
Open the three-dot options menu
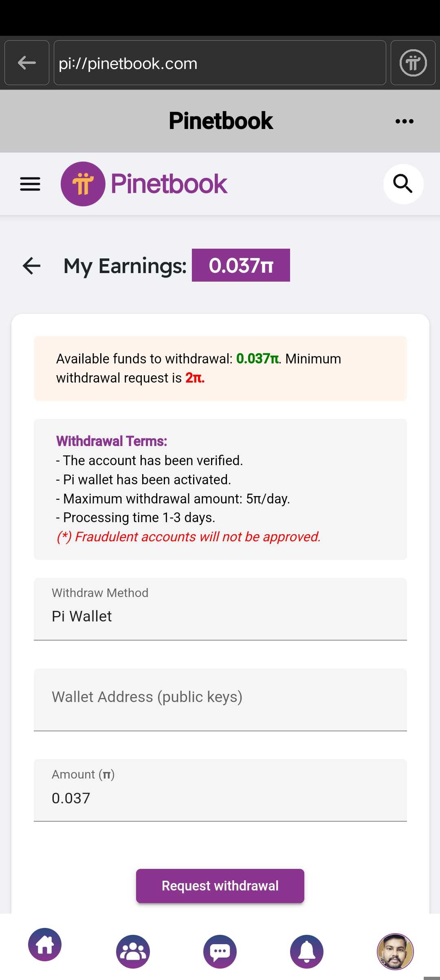(x=404, y=121)
